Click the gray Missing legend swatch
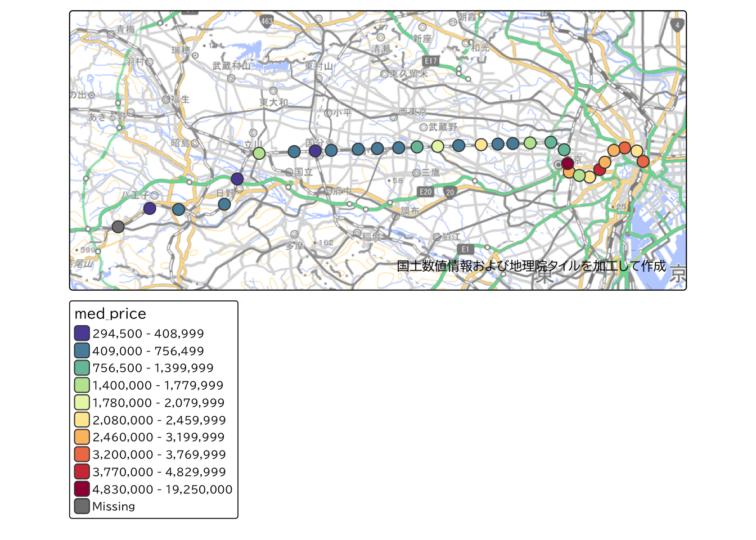The width and height of the screenshot is (756, 540). pos(82,506)
